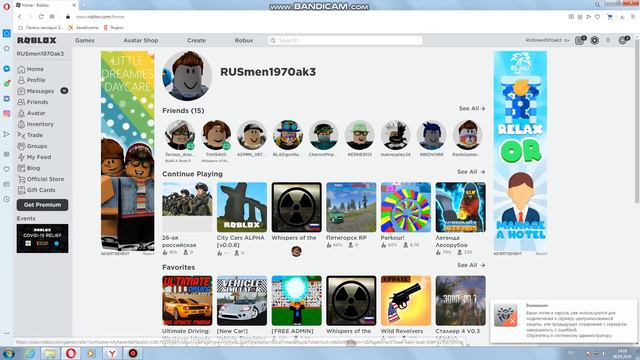Click the Windows Start button
This screenshot has height=360, width=640.
[x=8, y=353]
